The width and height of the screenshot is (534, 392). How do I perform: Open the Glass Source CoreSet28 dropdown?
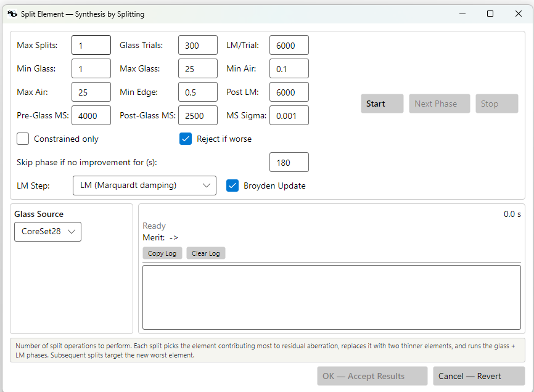[x=47, y=232]
